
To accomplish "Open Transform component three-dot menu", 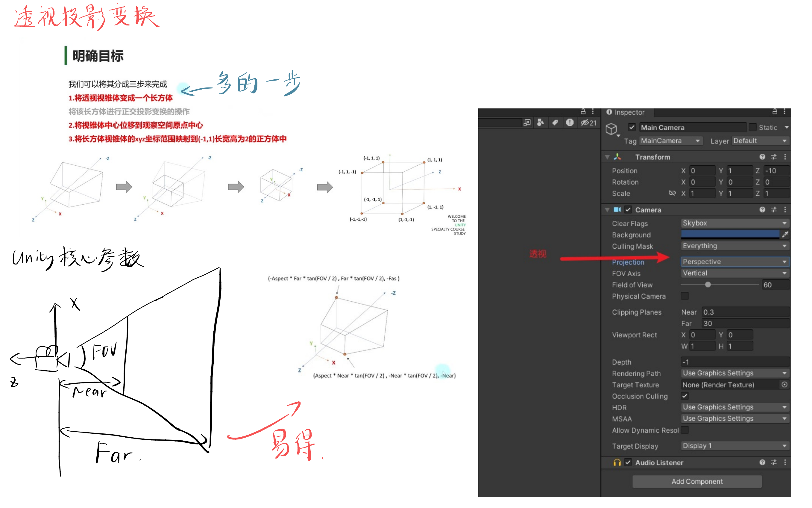I will click(x=785, y=157).
